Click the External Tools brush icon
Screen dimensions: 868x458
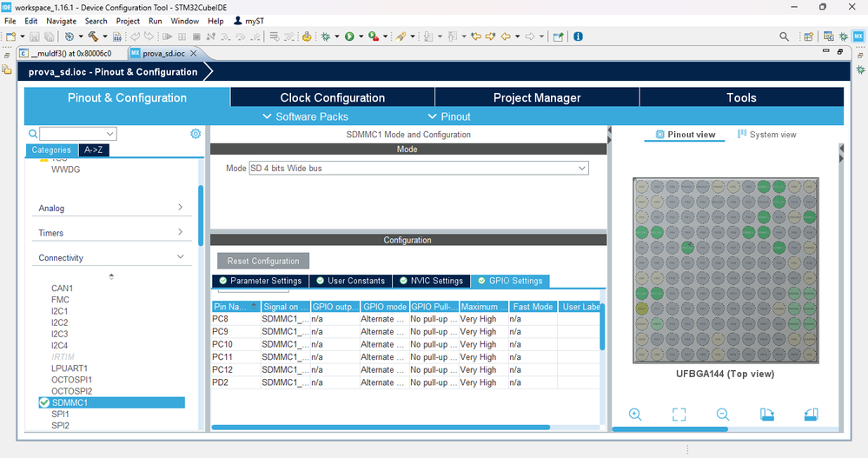(401, 37)
